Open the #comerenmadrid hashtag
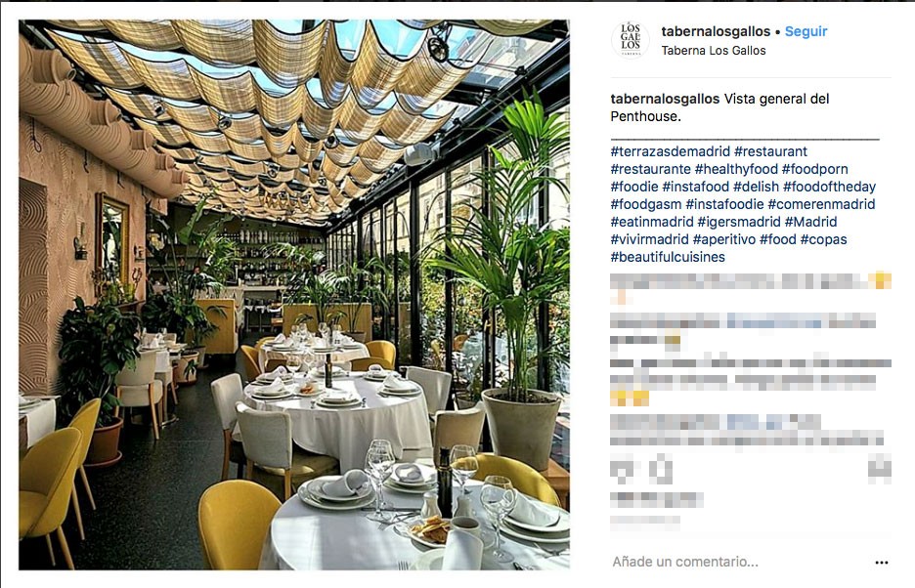 point(821,204)
